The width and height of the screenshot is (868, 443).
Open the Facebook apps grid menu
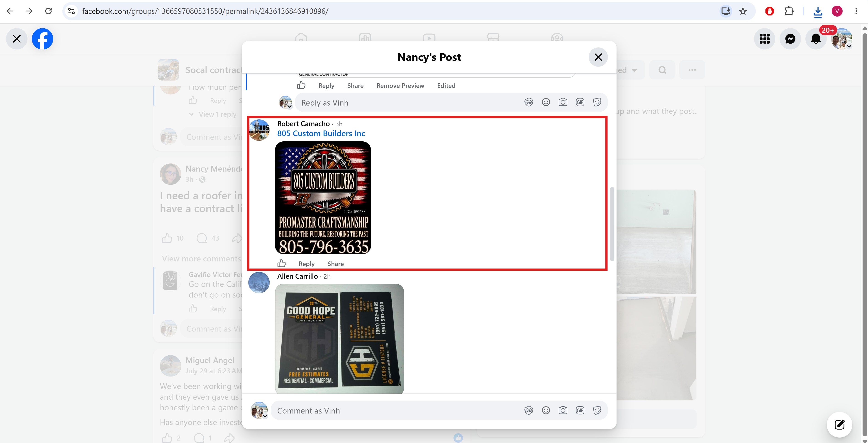click(x=765, y=39)
